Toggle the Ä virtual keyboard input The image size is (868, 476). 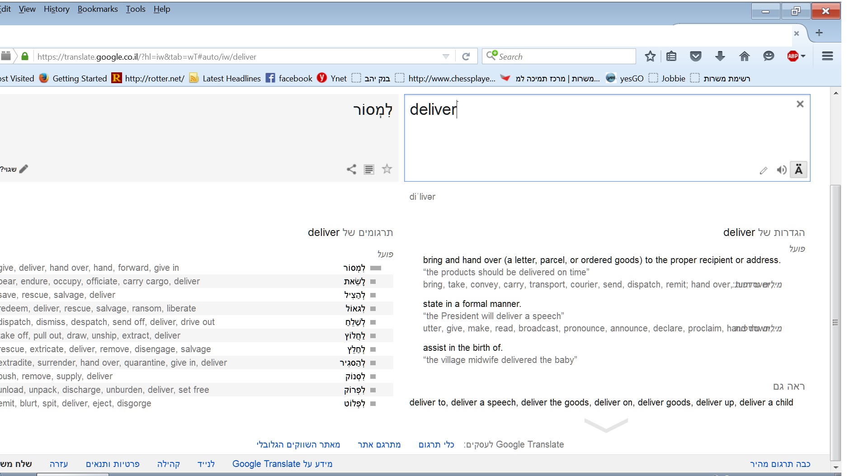point(799,170)
